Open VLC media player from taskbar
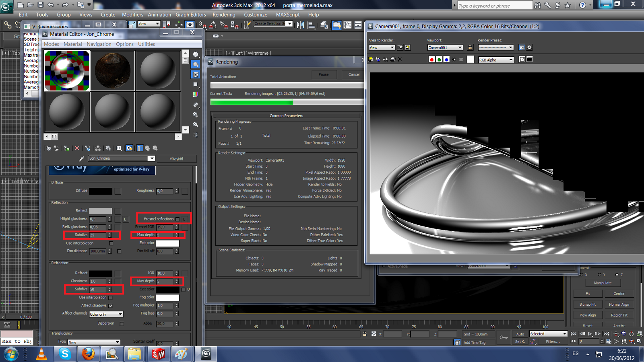 (41, 354)
